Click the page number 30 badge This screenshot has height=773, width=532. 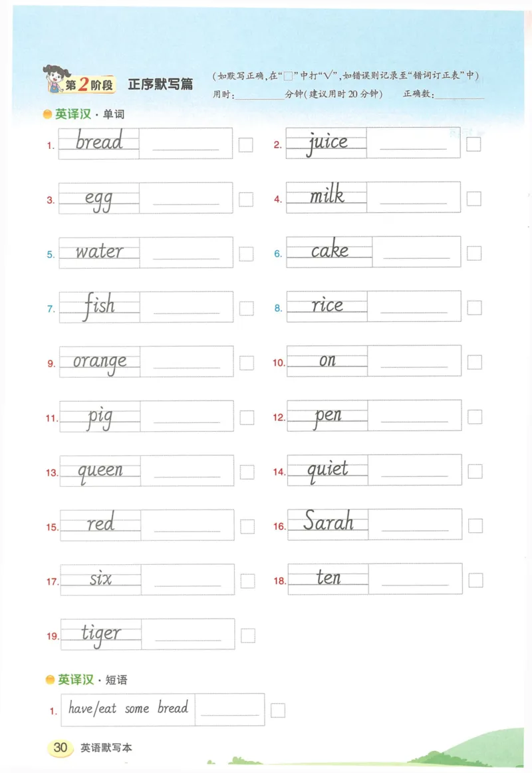point(61,747)
